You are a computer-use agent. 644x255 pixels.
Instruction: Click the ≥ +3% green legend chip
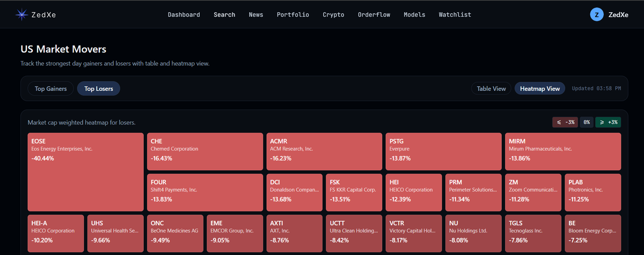[608, 122]
